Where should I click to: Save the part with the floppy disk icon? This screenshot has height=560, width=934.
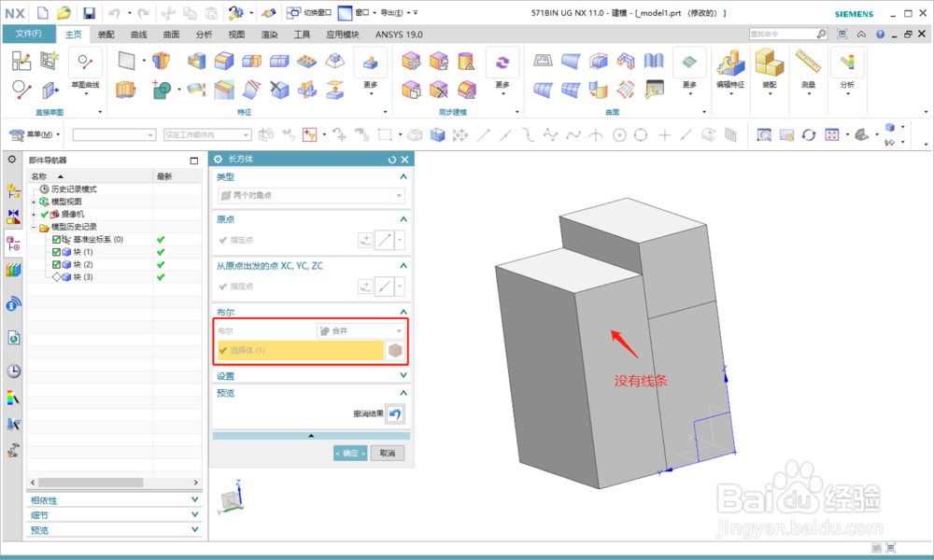(x=89, y=12)
